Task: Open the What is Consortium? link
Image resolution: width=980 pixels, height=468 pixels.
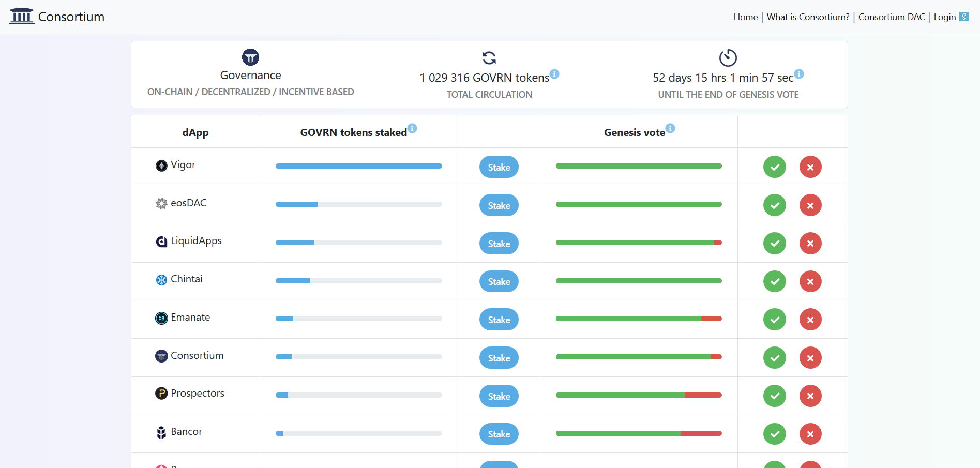Action: [808, 17]
